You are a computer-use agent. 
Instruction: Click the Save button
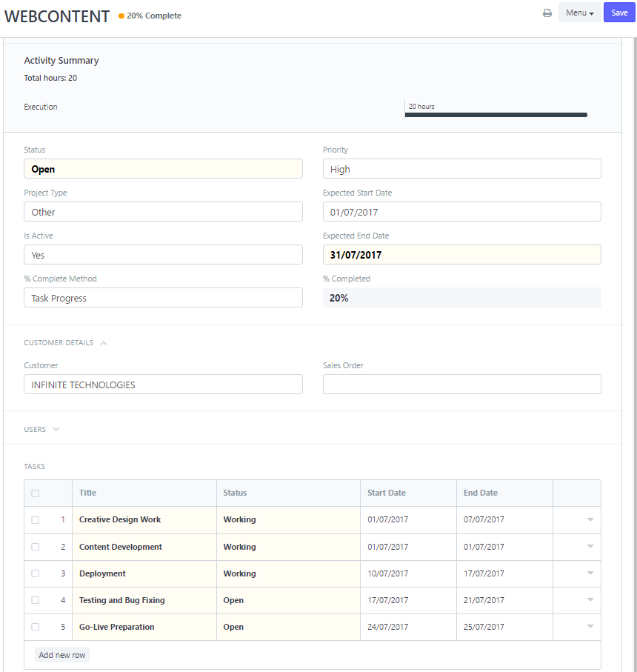pyautogui.click(x=619, y=13)
